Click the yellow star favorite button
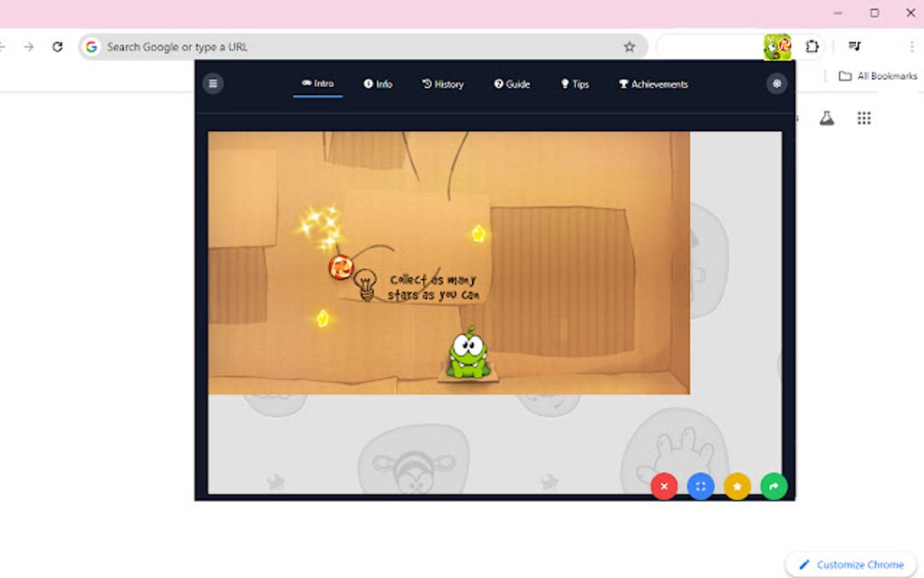The height and width of the screenshot is (578, 924). pos(737,486)
